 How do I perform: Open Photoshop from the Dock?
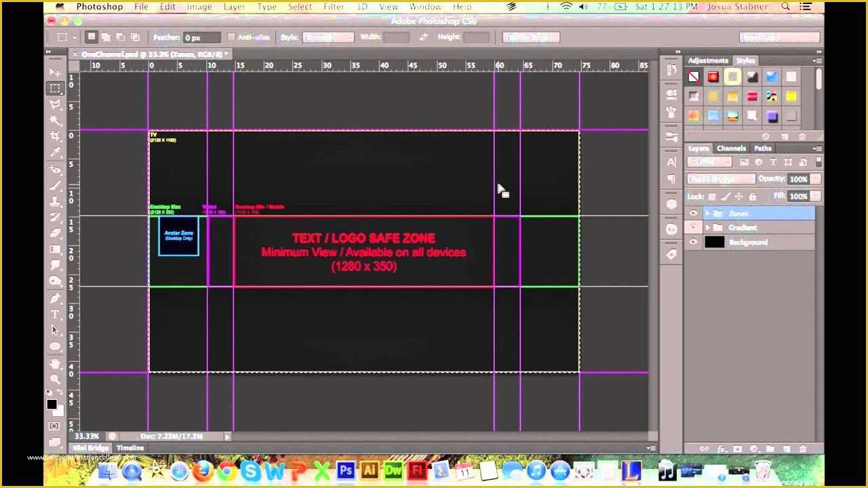(345, 470)
